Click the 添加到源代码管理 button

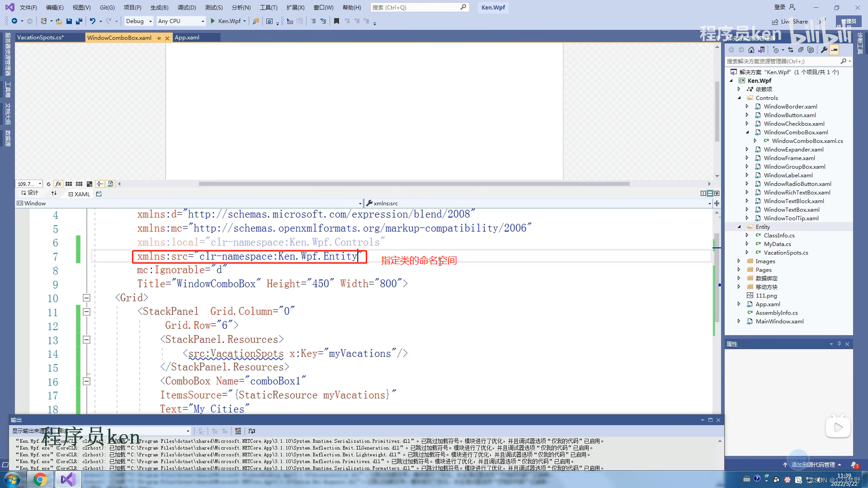[x=813, y=465]
